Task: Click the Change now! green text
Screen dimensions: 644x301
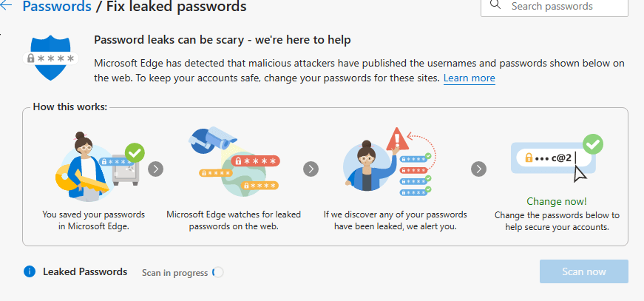Action: point(557,201)
